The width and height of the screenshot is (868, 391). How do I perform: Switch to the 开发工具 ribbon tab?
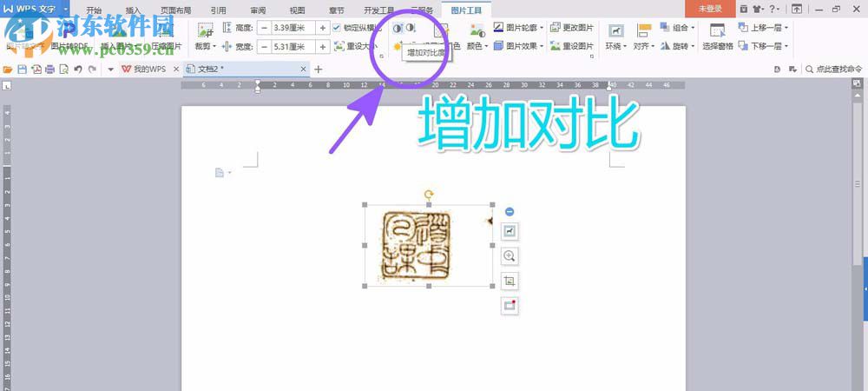point(379,10)
